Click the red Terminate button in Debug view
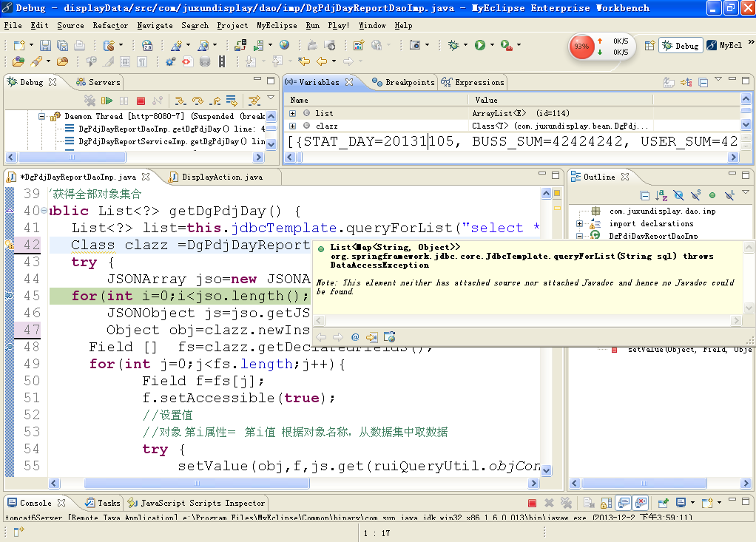The image size is (756, 542). [141, 101]
